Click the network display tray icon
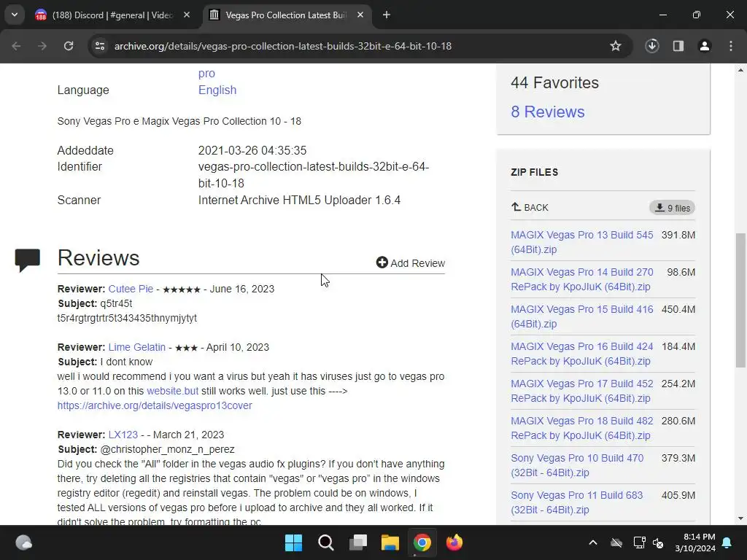 pyautogui.click(x=639, y=542)
